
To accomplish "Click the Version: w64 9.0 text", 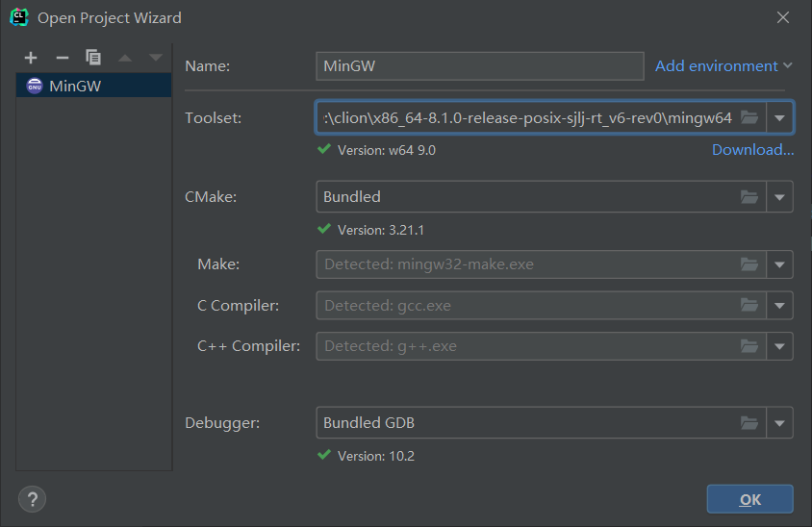I will click(387, 150).
